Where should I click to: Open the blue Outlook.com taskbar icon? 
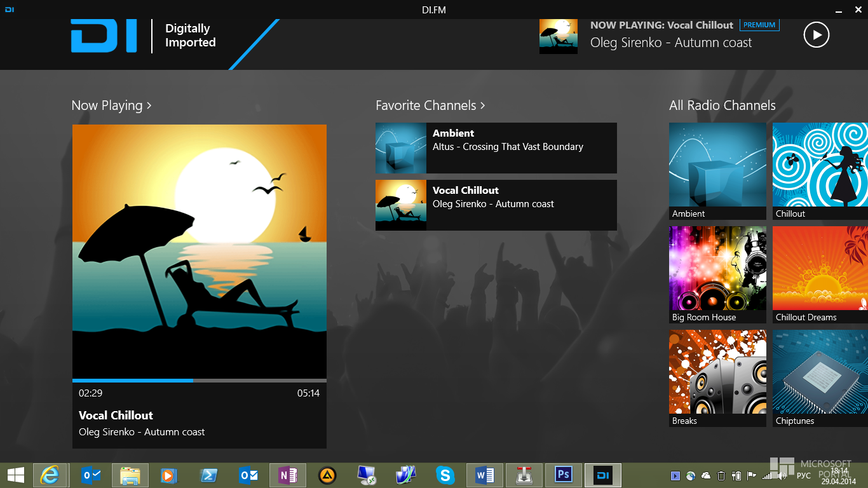click(x=91, y=475)
